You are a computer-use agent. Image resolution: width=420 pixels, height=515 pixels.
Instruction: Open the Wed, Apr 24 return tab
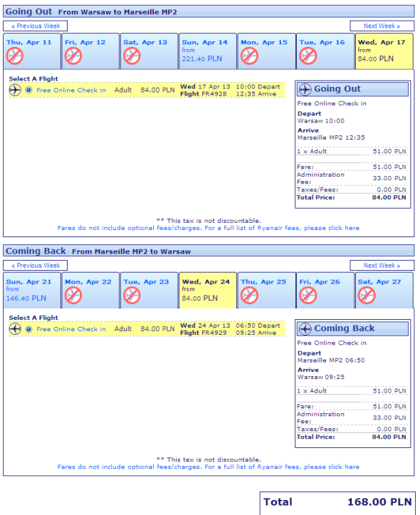click(x=208, y=291)
